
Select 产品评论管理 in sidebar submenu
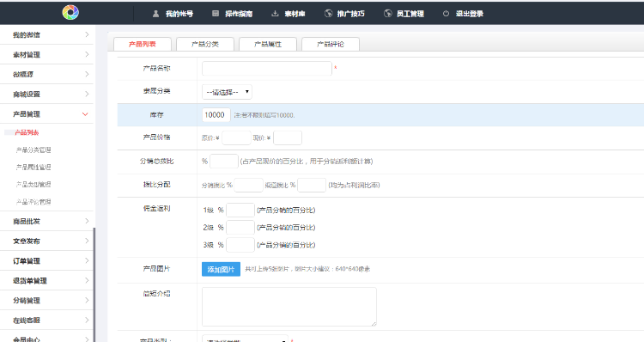(33, 202)
